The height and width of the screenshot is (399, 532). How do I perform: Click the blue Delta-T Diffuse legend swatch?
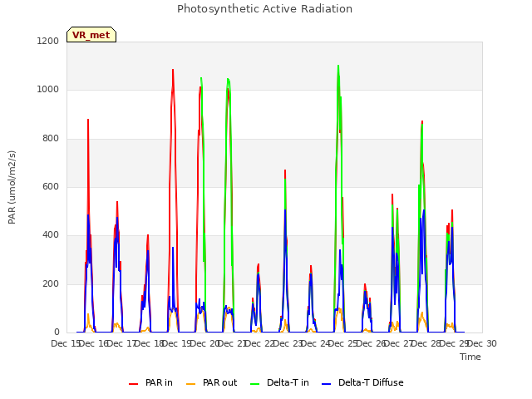pos(326,384)
